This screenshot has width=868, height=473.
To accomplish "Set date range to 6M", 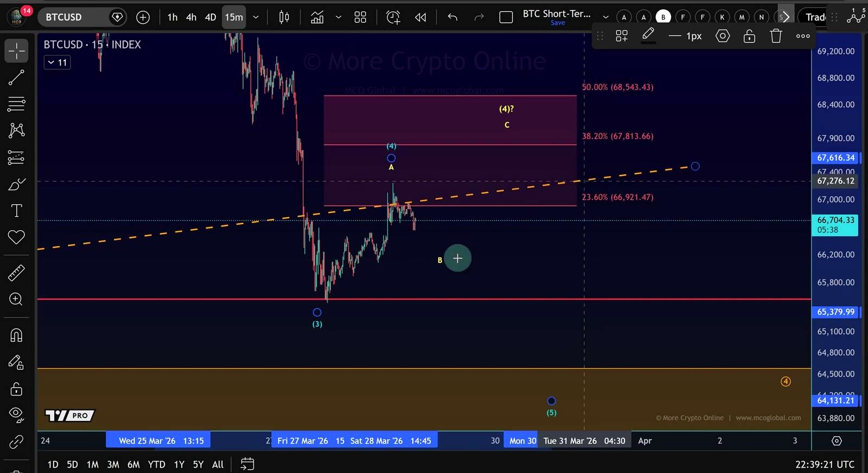I will [x=133, y=464].
